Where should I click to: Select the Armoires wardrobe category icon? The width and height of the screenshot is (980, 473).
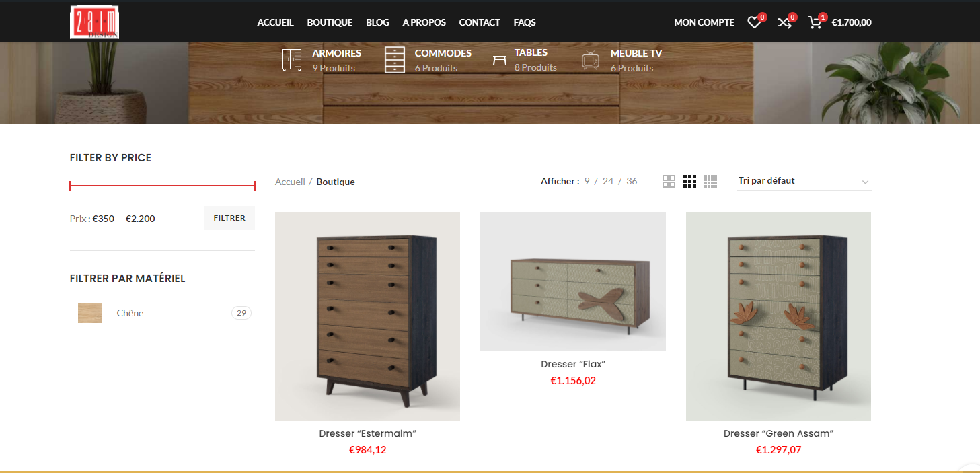(x=292, y=60)
